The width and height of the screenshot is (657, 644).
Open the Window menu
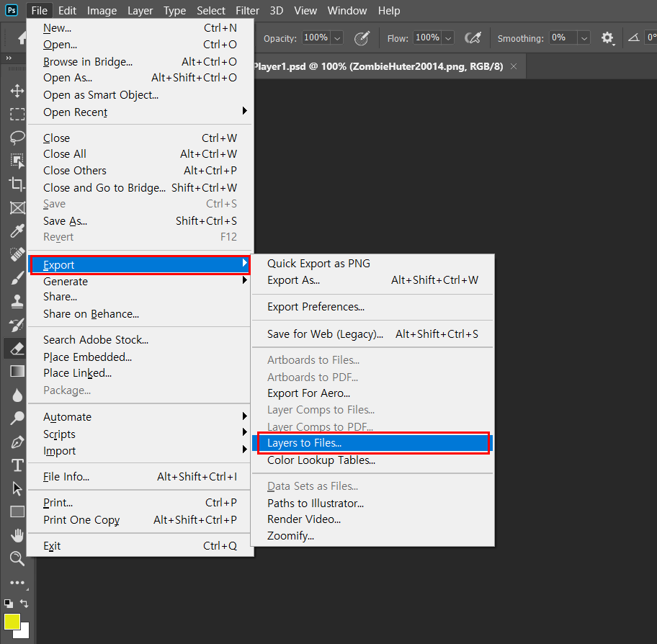tap(347, 11)
